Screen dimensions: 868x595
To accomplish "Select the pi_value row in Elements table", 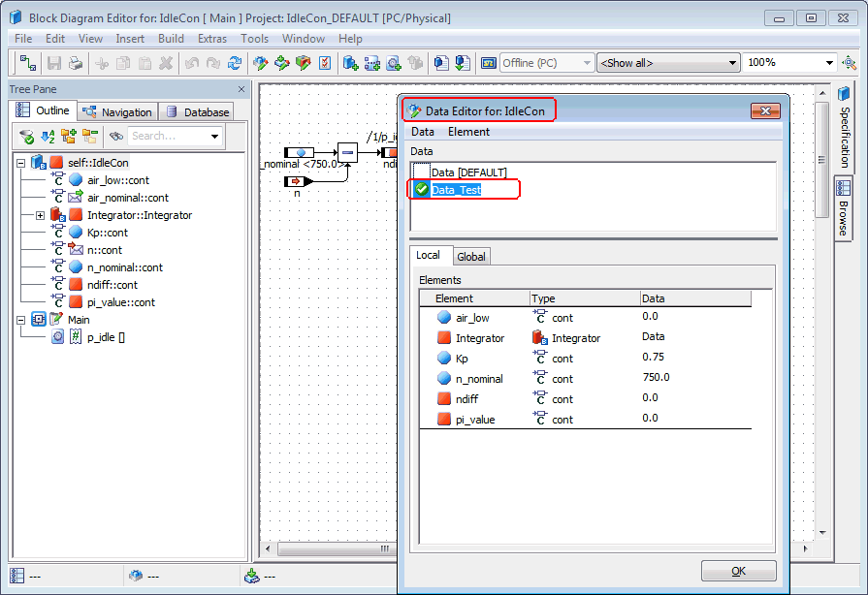I will click(585, 420).
